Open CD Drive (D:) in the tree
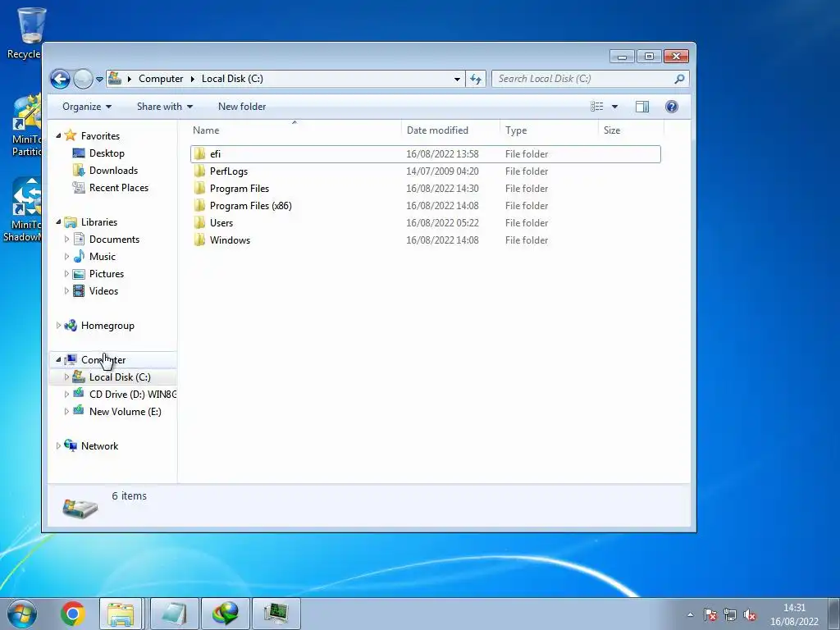This screenshot has height=630, width=840. (x=132, y=395)
